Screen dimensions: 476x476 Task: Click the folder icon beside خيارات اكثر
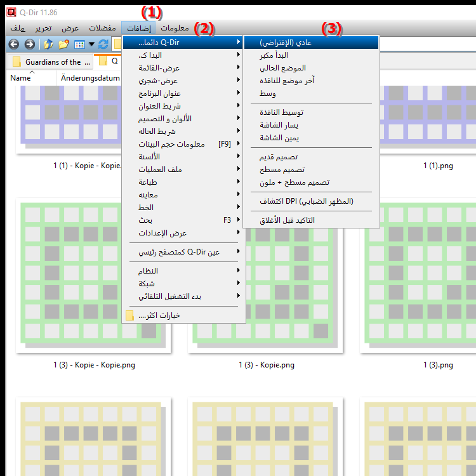click(x=129, y=315)
